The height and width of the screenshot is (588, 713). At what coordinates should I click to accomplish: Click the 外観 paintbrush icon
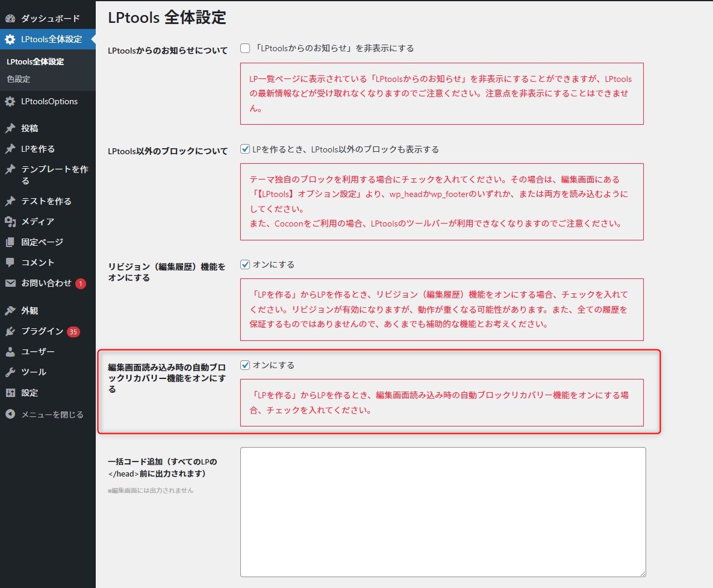tap(10, 311)
